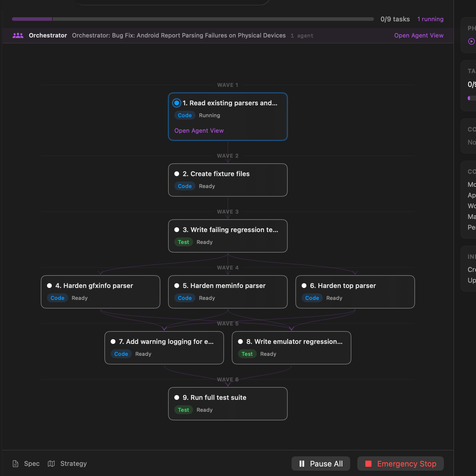
Task: Select the 5. Harden meminfo parser card
Action: (228, 292)
